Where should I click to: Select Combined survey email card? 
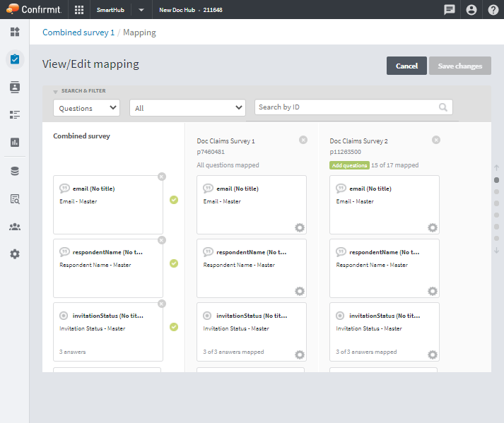click(108, 205)
